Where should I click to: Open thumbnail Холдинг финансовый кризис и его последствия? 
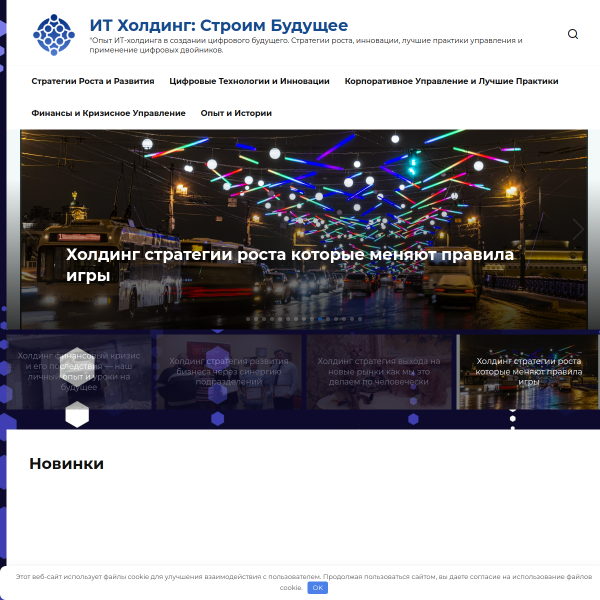click(79, 372)
